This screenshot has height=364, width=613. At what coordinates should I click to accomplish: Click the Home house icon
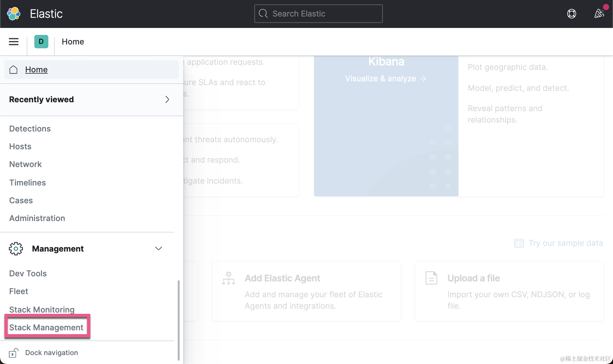click(13, 70)
